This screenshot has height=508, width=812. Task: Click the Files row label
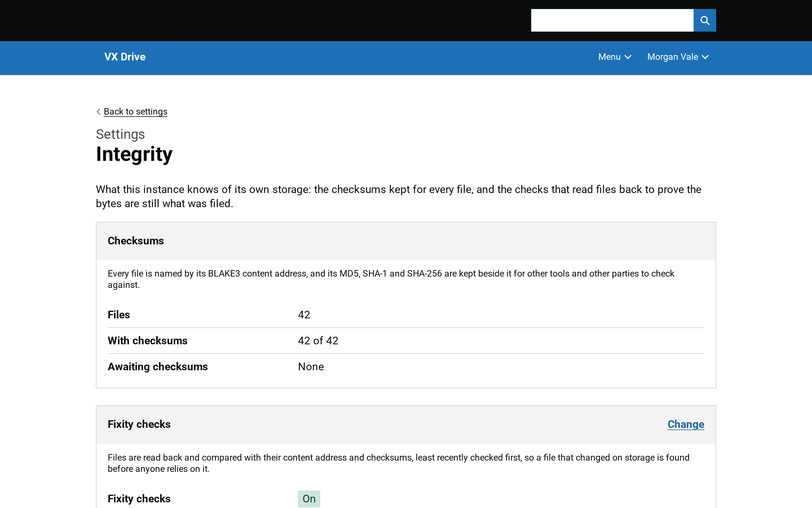119,315
